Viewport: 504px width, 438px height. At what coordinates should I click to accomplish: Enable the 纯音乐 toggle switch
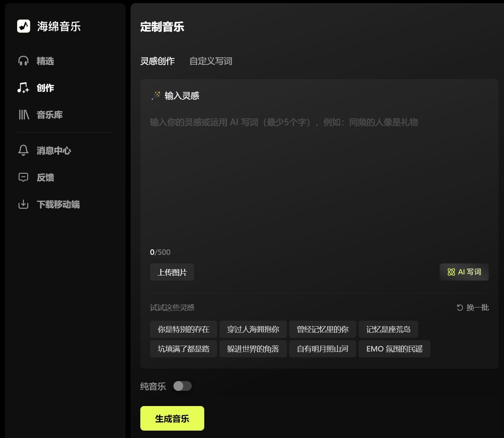[x=182, y=386]
